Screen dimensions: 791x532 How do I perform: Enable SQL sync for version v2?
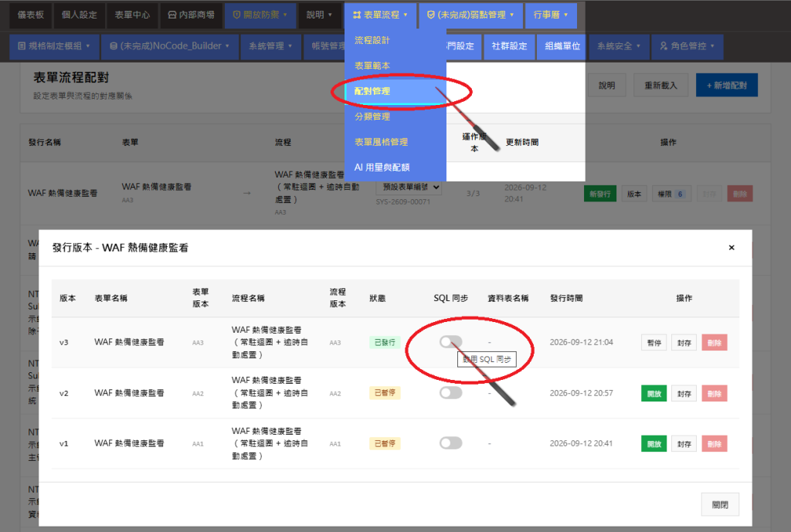[x=450, y=392]
